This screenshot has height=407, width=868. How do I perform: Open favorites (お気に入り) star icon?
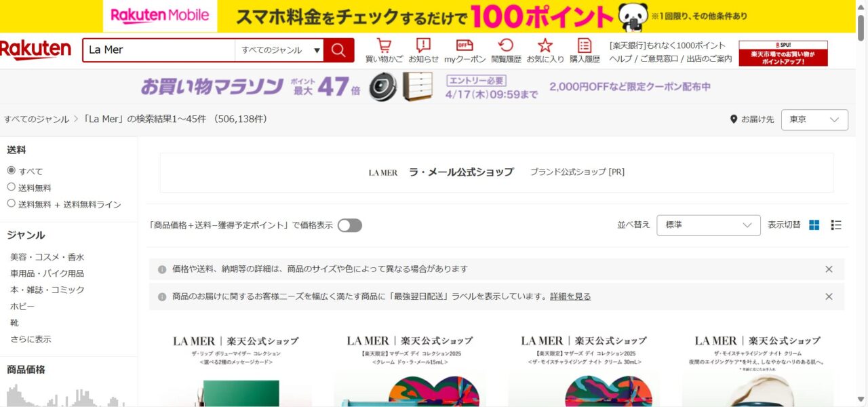point(545,51)
